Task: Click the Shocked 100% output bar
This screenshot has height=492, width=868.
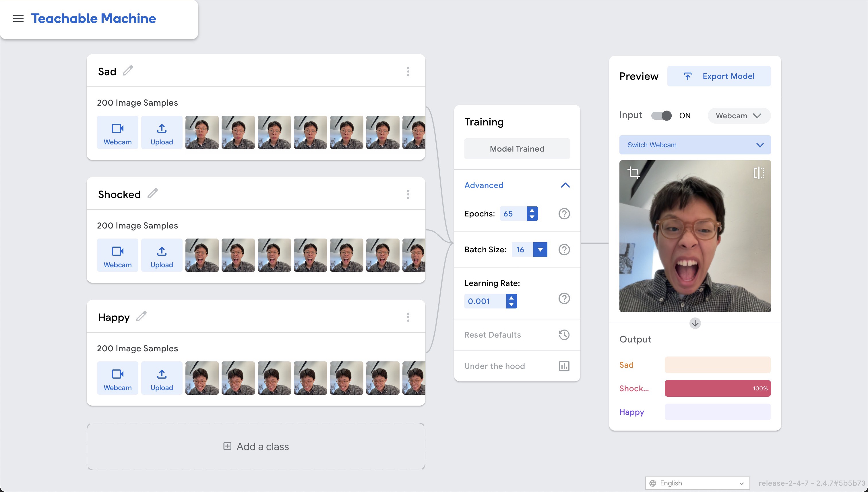Action: [x=717, y=388]
